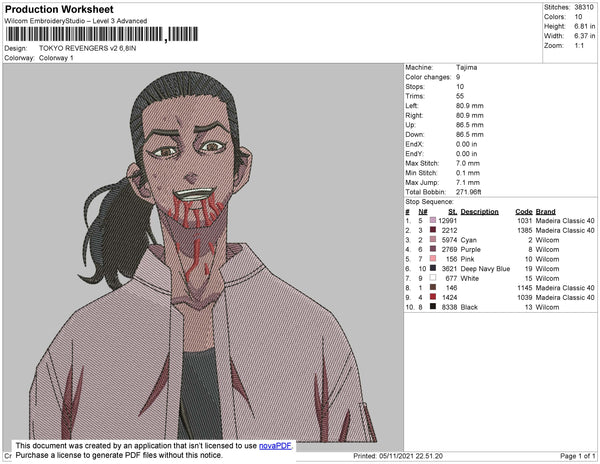The image size is (600, 464).
Task: Select the Color changes value 9
Action: [x=458, y=77]
